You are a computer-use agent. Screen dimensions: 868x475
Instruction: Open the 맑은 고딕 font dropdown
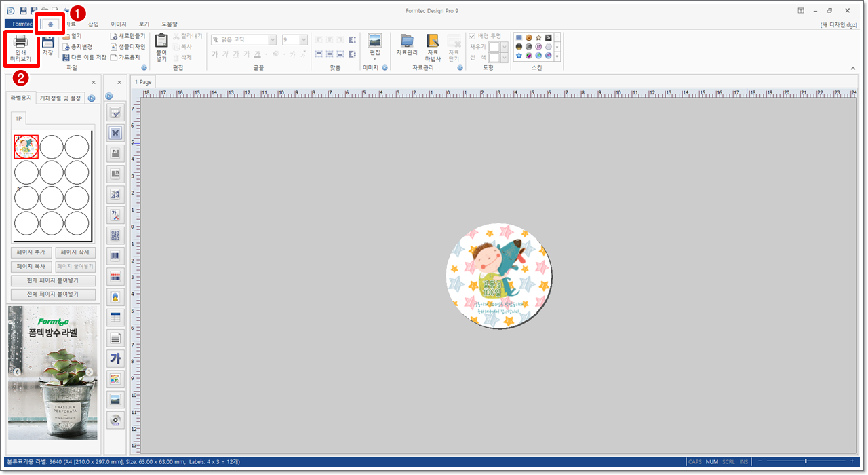(x=273, y=40)
